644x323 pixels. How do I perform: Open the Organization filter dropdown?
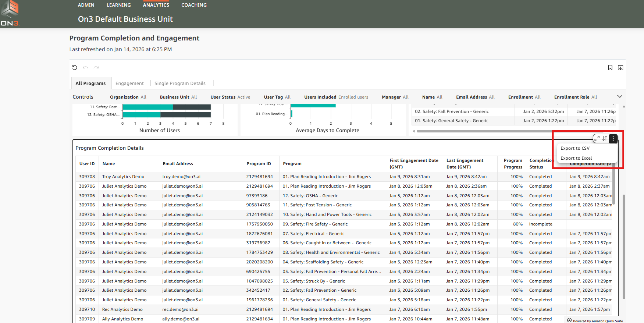128,97
